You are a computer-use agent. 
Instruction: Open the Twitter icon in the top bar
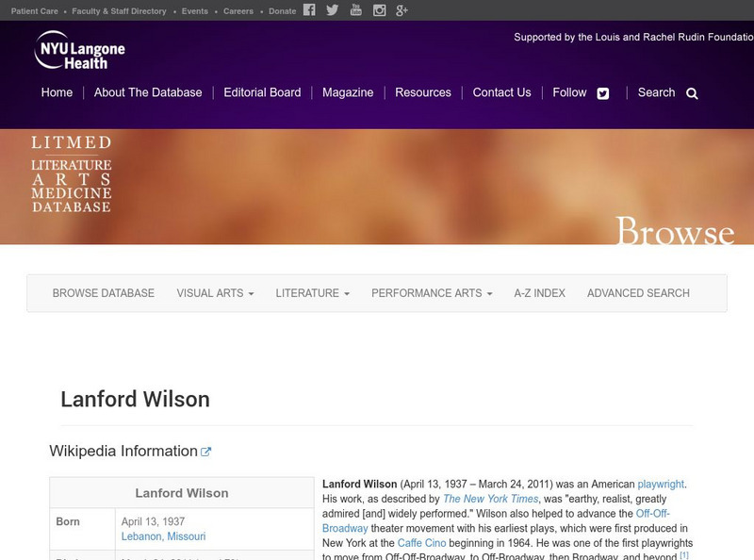click(x=332, y=11)
